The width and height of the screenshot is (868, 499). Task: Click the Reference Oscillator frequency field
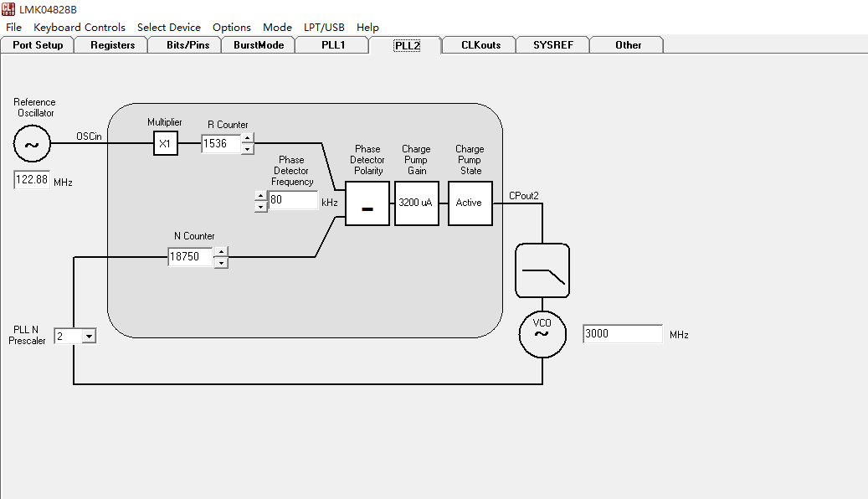32,179
